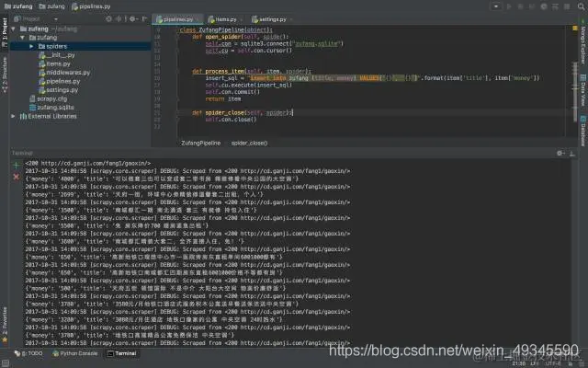Click the def open_spider line
Screen dimensions: 588x368
click(241, 37)
